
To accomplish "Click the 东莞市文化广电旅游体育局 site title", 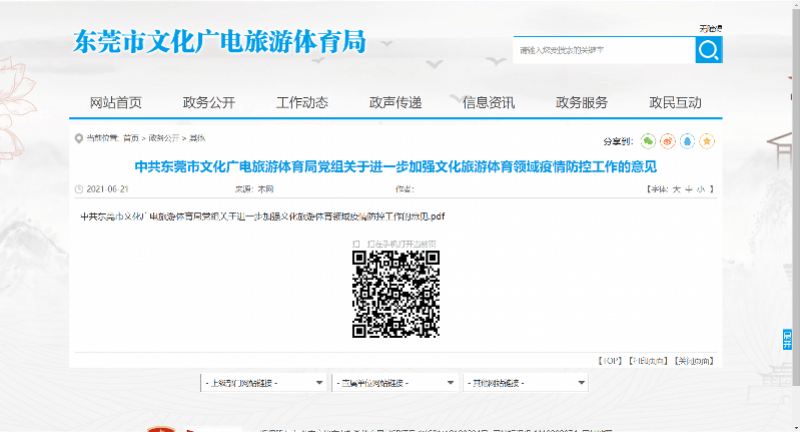I will click(x=220, y=41).
